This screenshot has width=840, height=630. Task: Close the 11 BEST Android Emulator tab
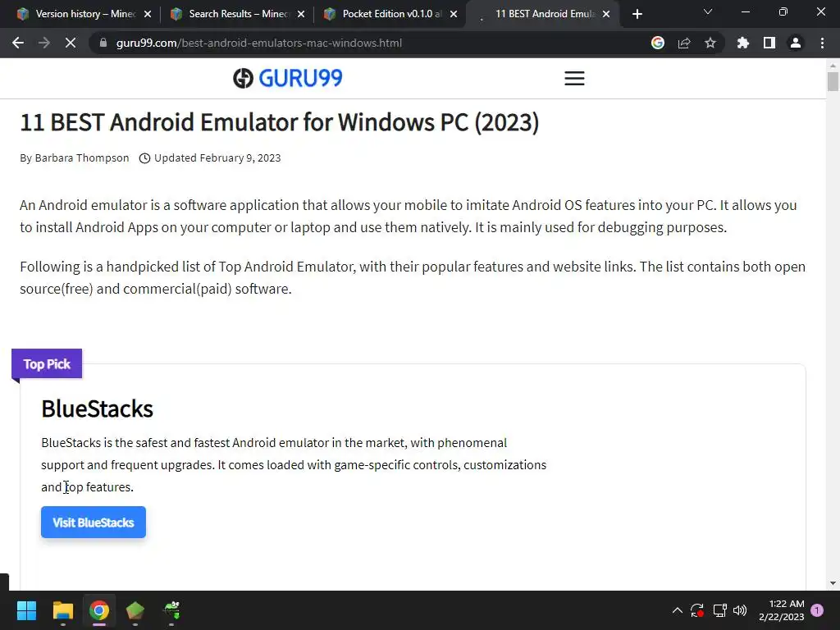coord(606,15)
